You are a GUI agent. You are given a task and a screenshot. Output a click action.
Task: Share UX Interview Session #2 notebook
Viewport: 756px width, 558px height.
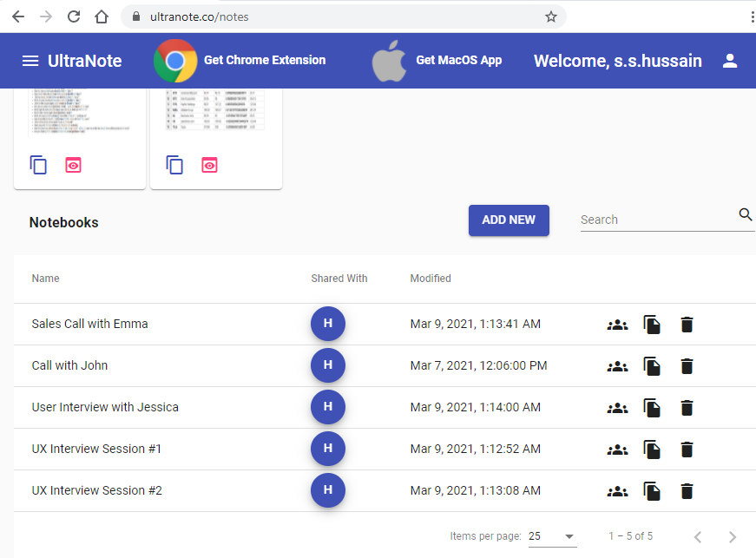coord(617,491)
